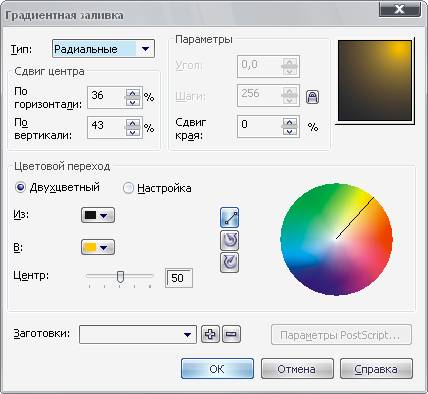The image size is (428, 394).
Task: Open the Тип dropdown list
Action: [145, 49]
